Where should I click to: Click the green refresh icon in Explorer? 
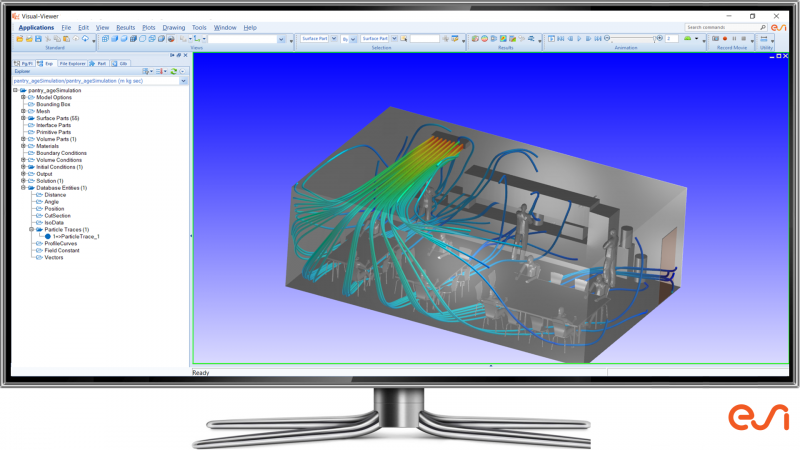point(173,71)
